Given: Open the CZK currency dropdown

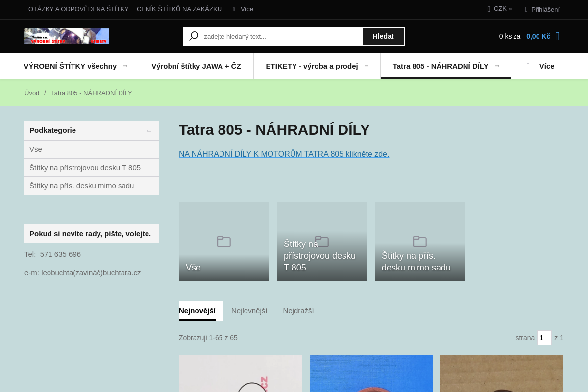Looking at the screenshot, I should pos(500,9).
